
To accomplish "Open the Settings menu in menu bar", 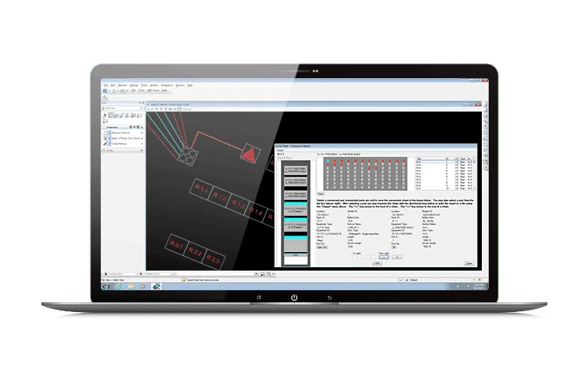I will coord(133,86).
